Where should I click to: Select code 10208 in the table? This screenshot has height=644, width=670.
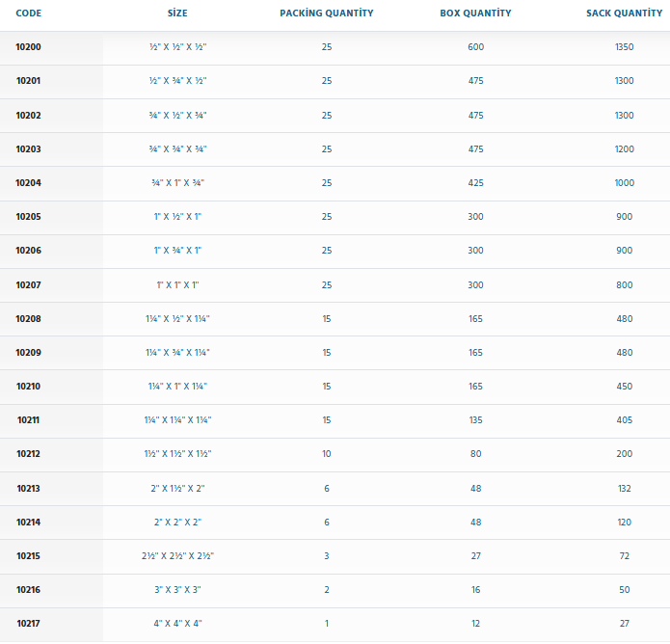[x=29, y=318]
